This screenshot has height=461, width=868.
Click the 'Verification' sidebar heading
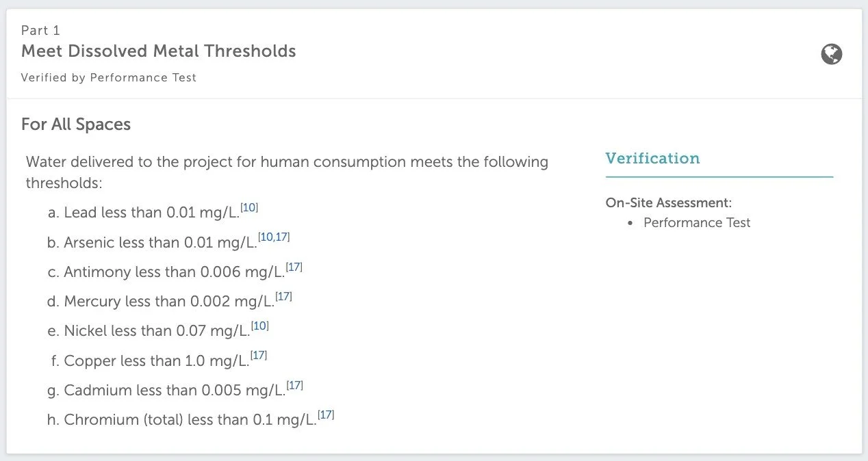[x=652, y=159]
